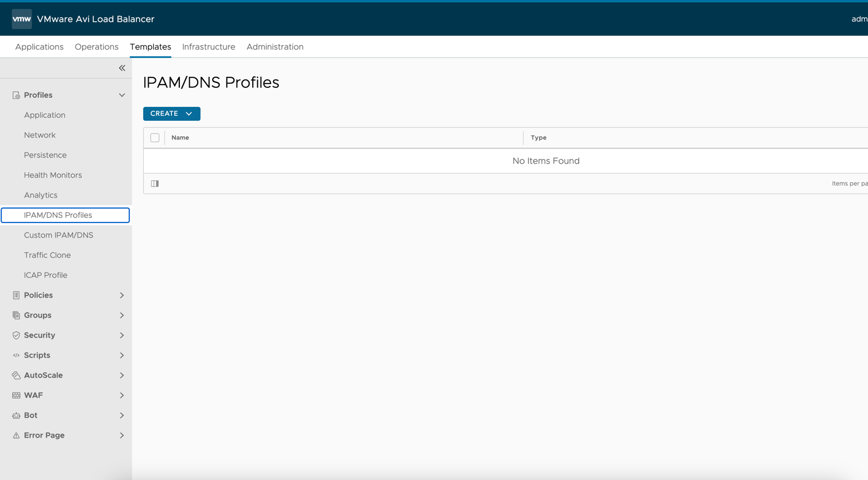Click the WAF firewall icon
The image size is (868, 480).
pyautogui.click(x=16, y=395)
